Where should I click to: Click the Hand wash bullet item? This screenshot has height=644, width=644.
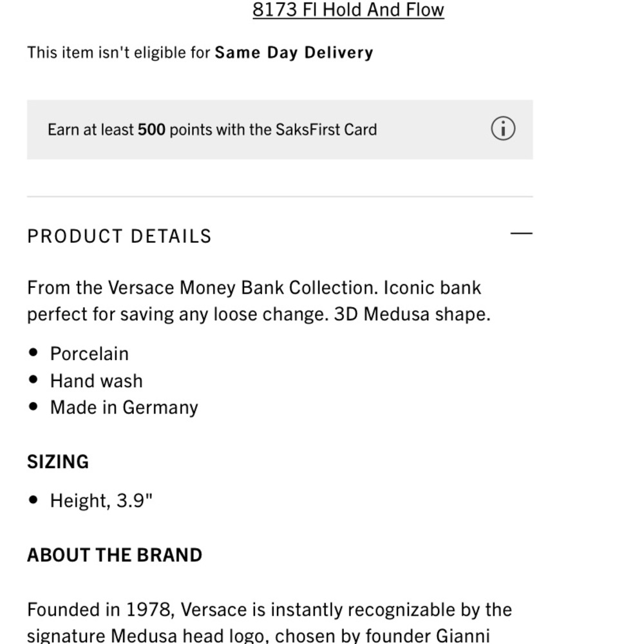pyautogui.click(x=97, y=381)
